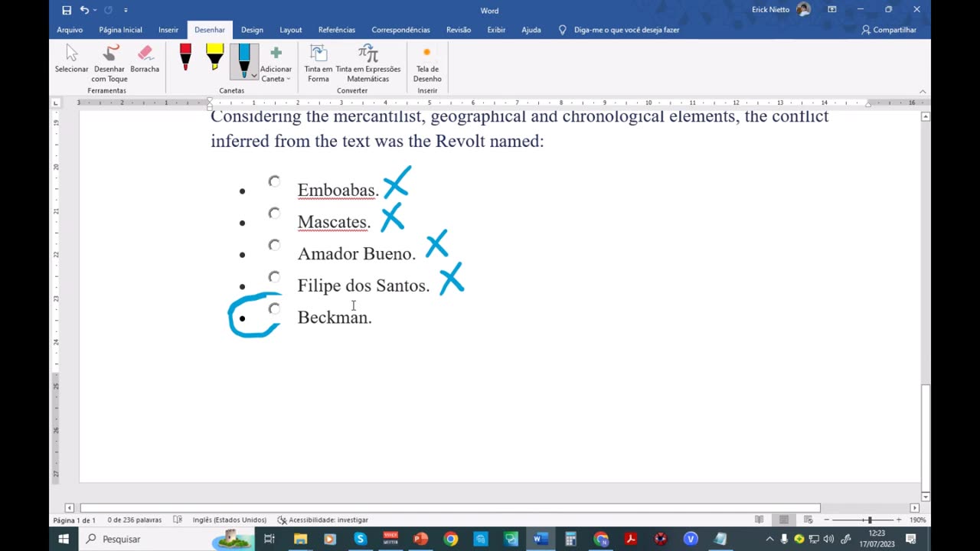This screenshot has height=551, width=980.
Task: Open Acessibilidade: investigar checker
Action: [x=322, y=520]
